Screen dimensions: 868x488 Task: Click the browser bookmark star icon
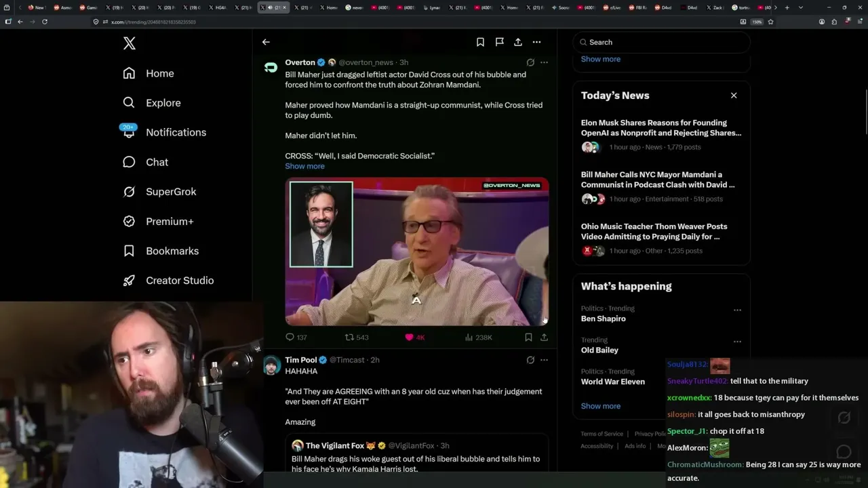point(770,22)
